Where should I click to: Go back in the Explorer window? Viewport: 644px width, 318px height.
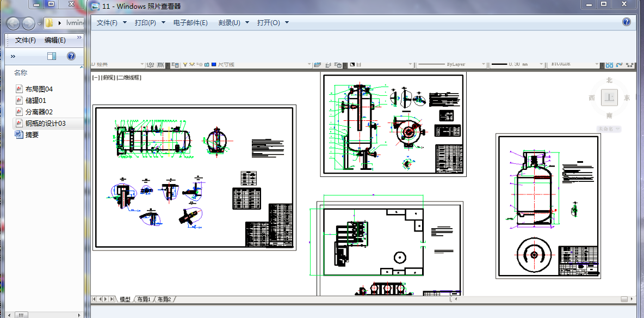(13, 23)
